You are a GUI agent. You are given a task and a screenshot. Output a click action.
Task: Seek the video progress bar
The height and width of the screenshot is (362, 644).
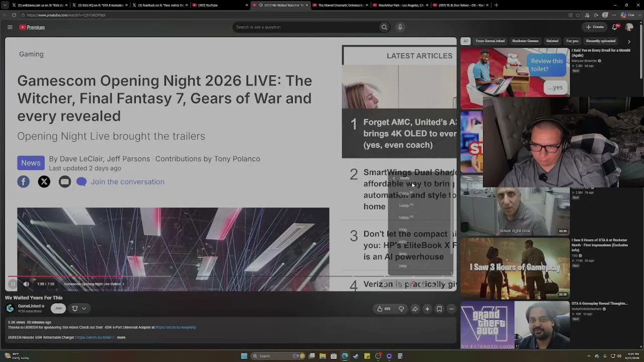tap(231, 276)
